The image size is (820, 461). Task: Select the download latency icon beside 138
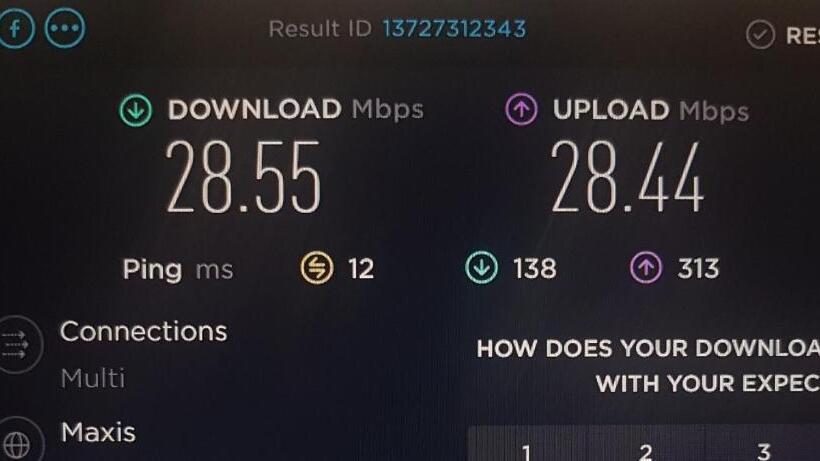pyautogui.click(x=481, y=268)
